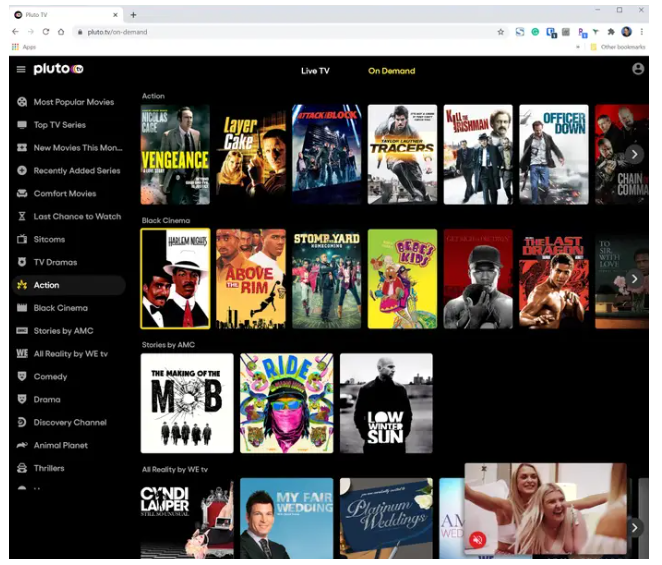Unmute the video preview with red speaker icon

[x=478, y=539]
